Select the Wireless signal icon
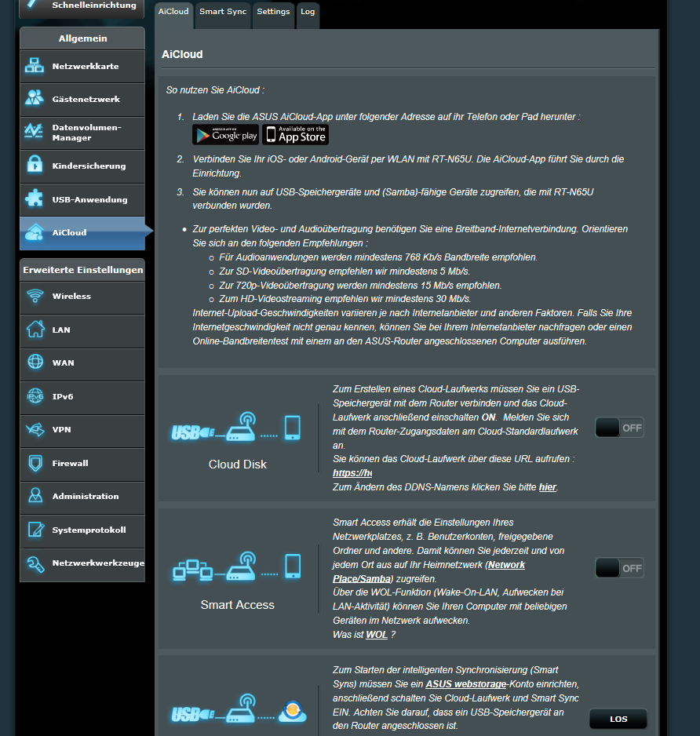 [35, 296]
